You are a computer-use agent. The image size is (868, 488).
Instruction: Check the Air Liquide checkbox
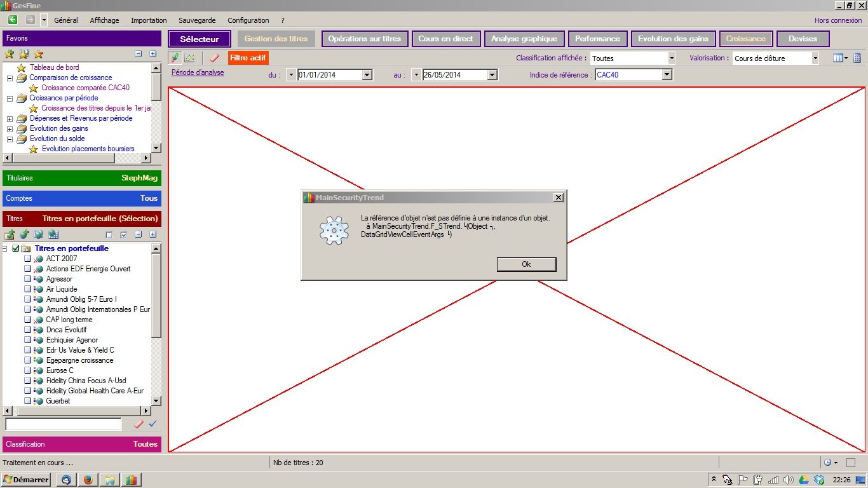(x=27, y=289)
